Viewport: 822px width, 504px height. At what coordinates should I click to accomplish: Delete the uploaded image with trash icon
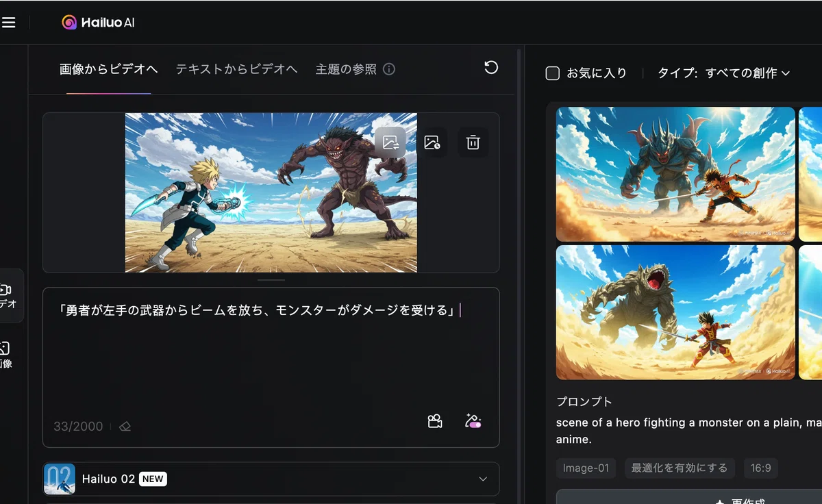pos(473,142)
